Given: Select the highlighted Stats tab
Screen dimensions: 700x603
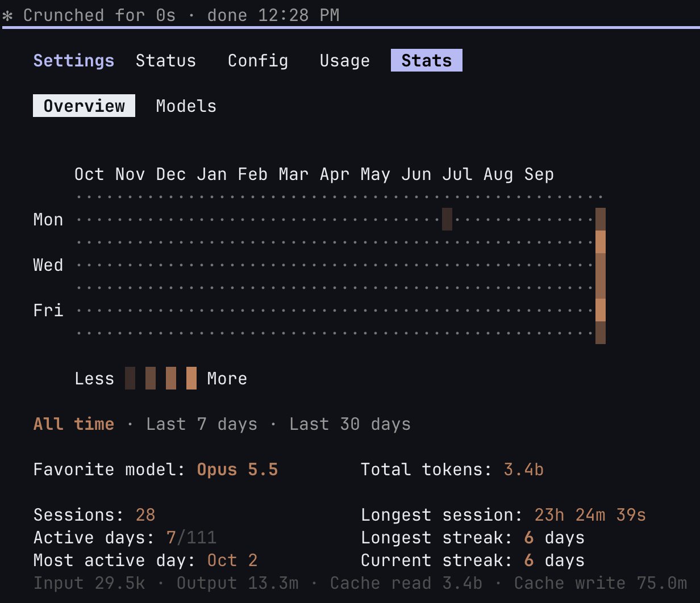Looking at the screenshot, I should (427, 61).
